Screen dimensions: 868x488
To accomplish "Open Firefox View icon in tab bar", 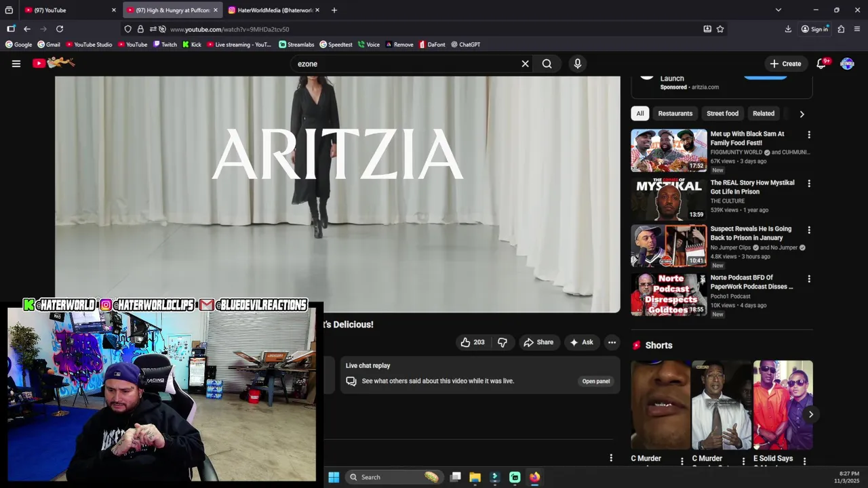I will pyautogui.click(x=9, y=10).
